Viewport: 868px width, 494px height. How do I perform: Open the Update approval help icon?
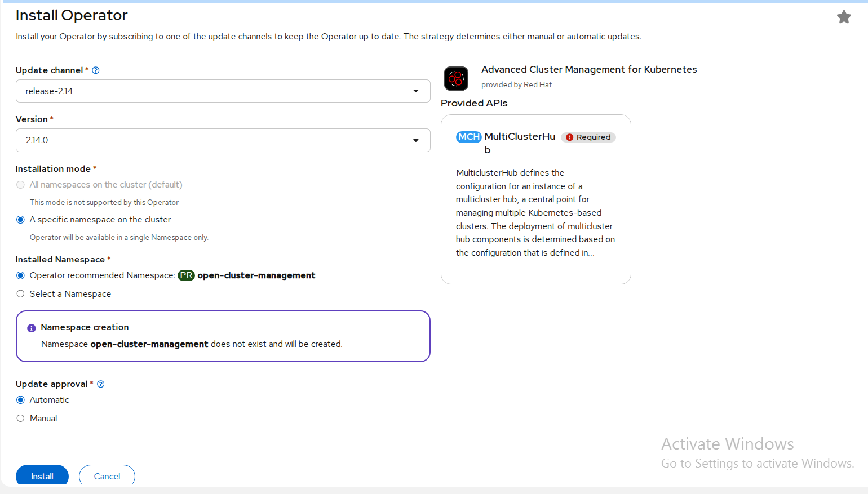pos(101,384)
